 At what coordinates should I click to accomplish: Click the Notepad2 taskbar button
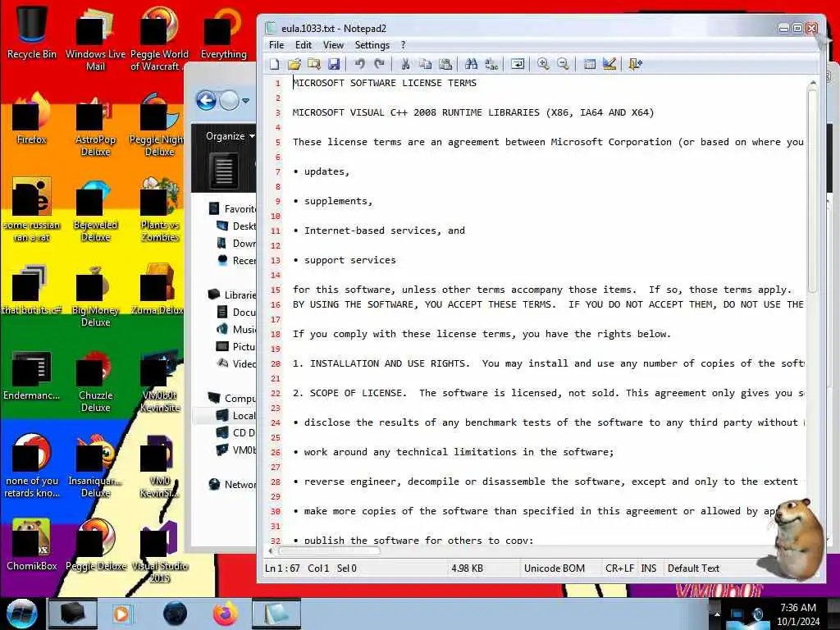[x=276, y=614]
